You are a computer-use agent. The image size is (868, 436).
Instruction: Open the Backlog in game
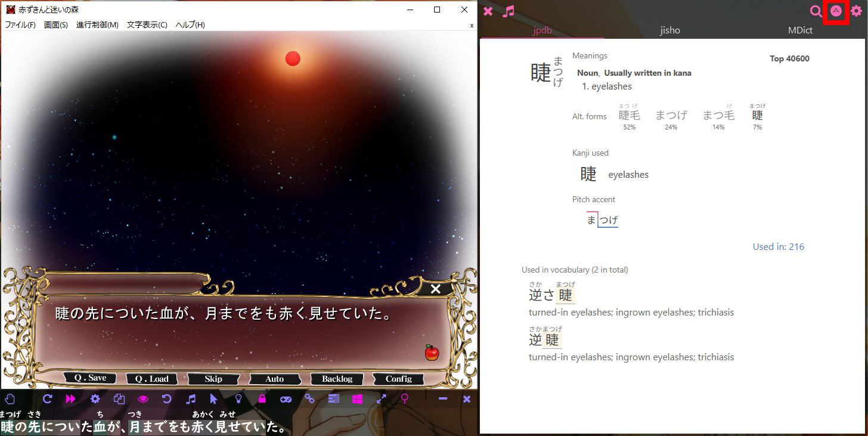[337, 379]
